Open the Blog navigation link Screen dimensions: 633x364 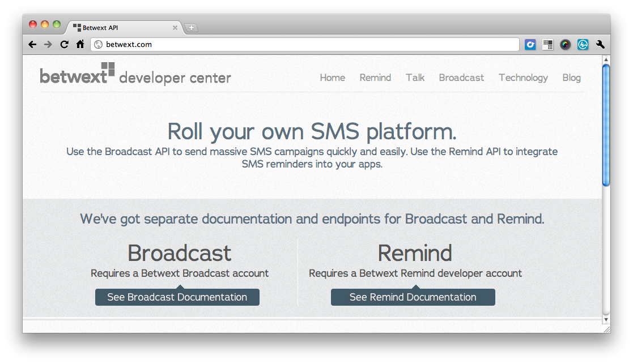click(571, 78)
